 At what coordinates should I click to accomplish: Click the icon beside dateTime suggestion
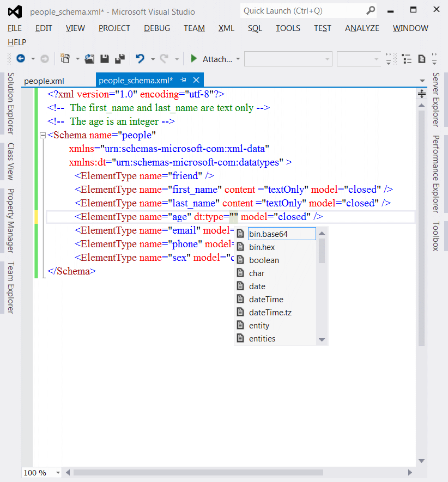(x=240, y=299)
